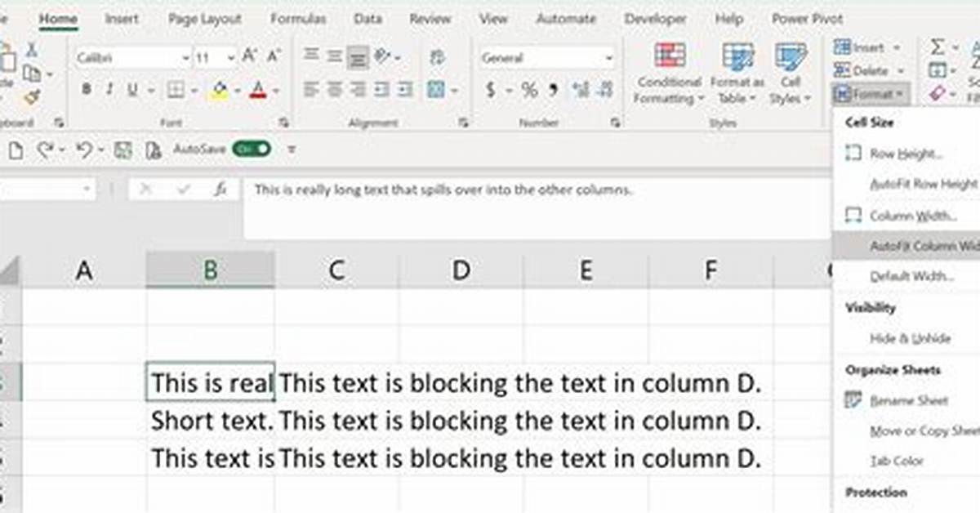Open Number dialog launcher
The image size is (980, 513).
click(615, 123)
